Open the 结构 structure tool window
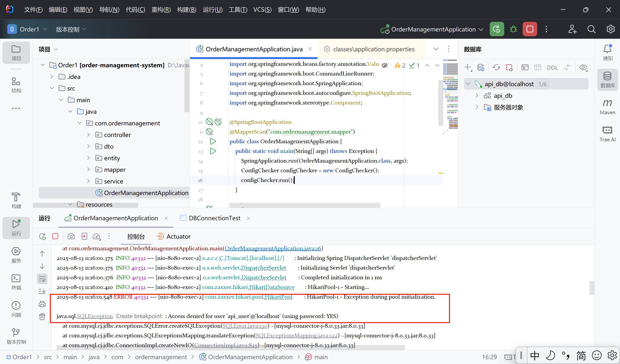 point(16,85)
